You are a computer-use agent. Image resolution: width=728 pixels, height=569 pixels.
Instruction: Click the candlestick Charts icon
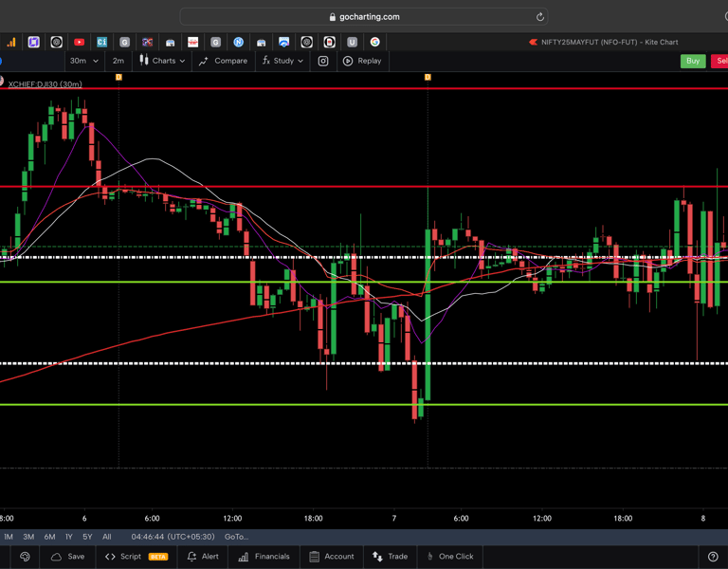click(x=144, y=60)
